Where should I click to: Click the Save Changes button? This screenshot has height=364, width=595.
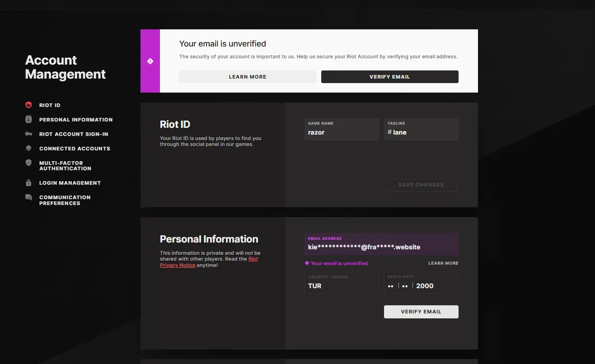click(421, 185)
